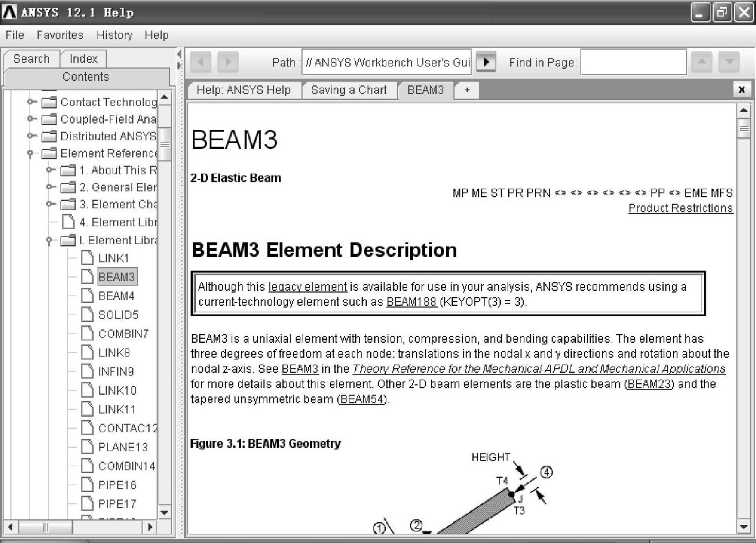The width and height of the screenshot is (756, 543).
Task: Follow the 'legacy element' link
Action: click(308, 287)
